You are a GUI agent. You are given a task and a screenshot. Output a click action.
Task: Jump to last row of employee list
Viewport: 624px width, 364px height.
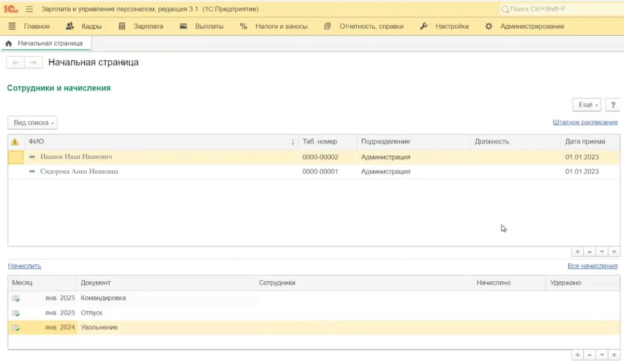(x=615, y=252)
